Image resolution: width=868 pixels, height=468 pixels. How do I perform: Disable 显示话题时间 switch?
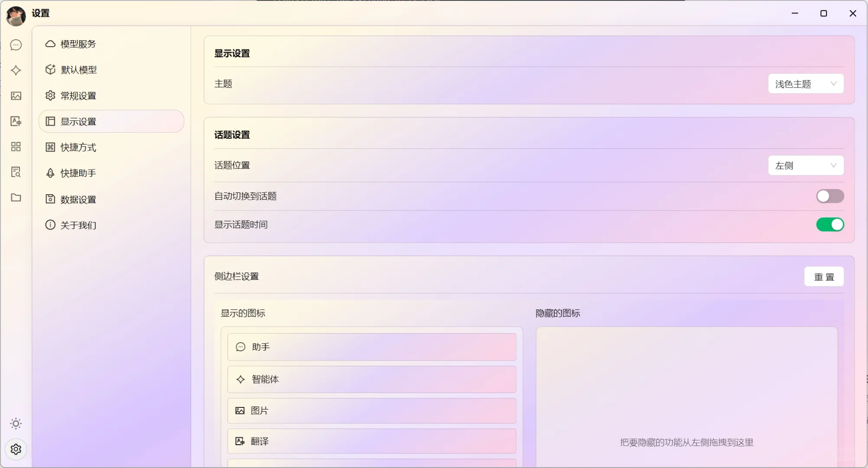click(829, 224)
